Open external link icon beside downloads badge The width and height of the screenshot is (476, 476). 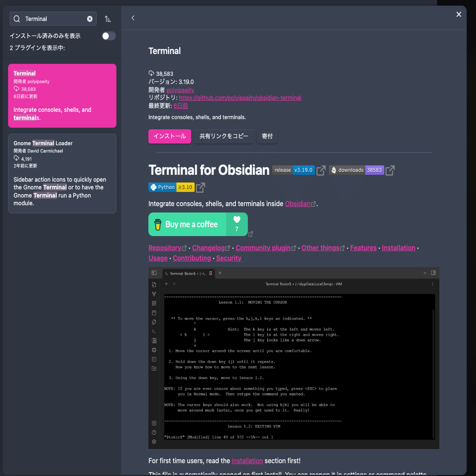pyautogui.click(x=390, y=171)
